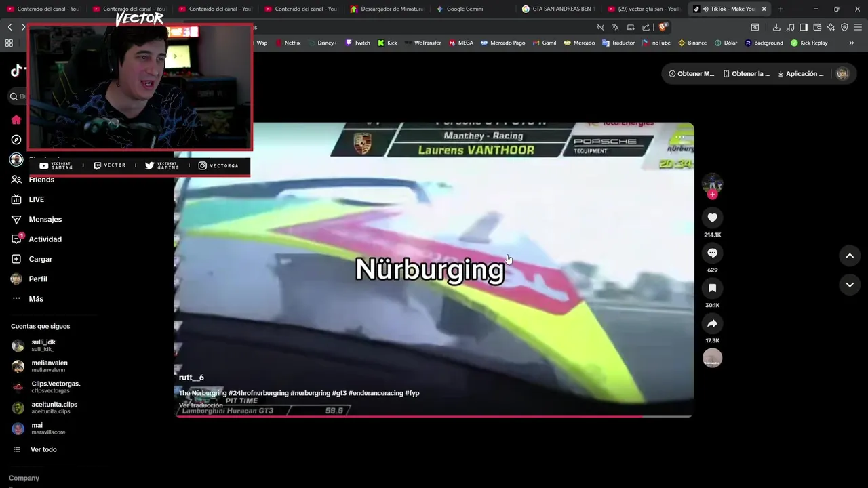Viewport: 868px width, 488px height.
Task: Click the #gt3 hashtag in caption
Action: point(339,393)
